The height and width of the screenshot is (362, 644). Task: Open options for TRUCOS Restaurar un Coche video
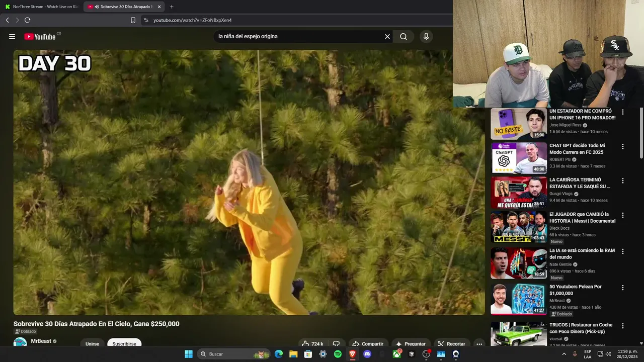pos(623,326)
